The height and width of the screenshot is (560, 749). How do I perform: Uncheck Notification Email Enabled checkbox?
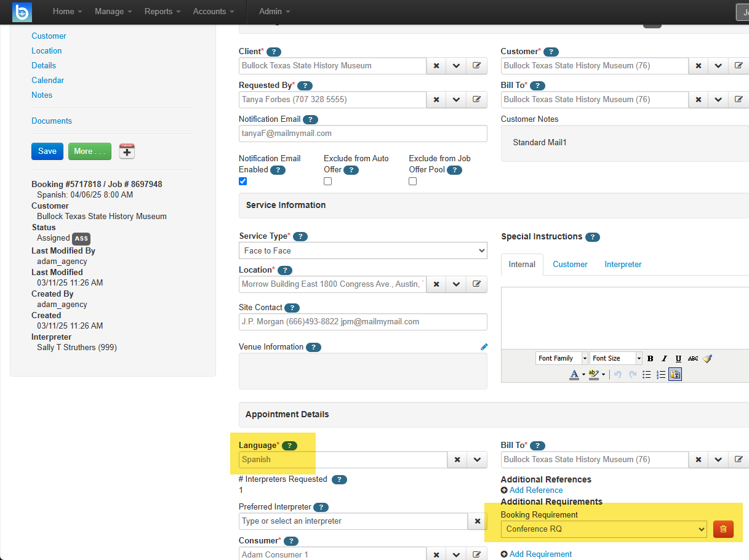coord(242,182)
